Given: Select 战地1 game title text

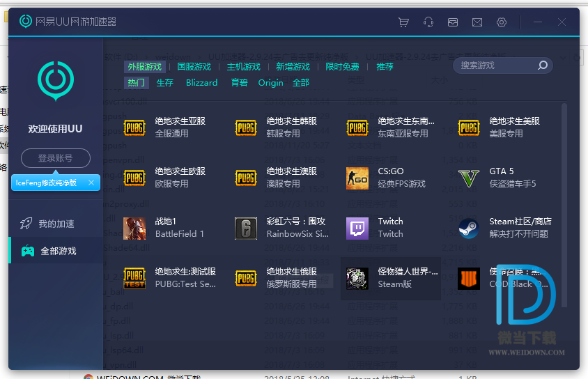Looking at the screenshot, I should coord(166,222).
